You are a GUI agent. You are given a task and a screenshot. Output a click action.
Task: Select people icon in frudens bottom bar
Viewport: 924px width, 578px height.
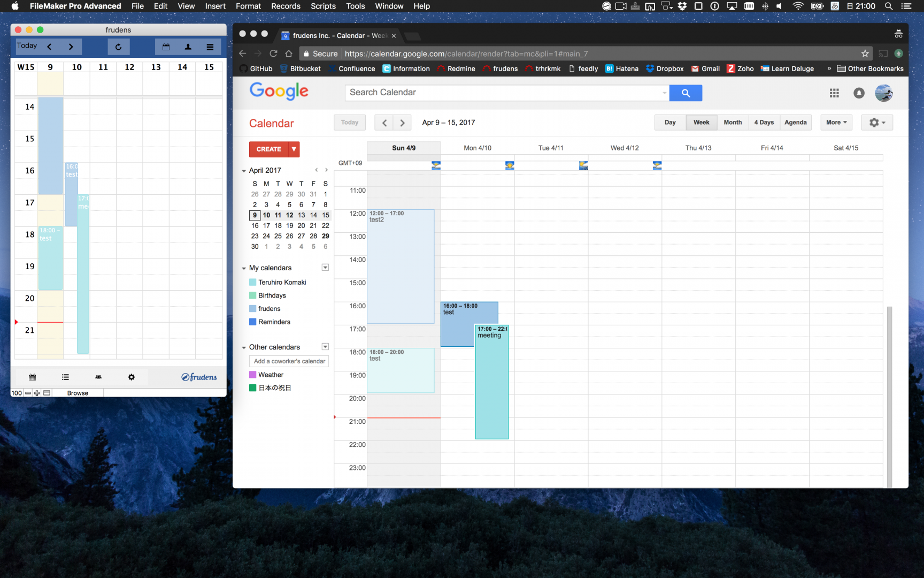click(x=98, y=377)
